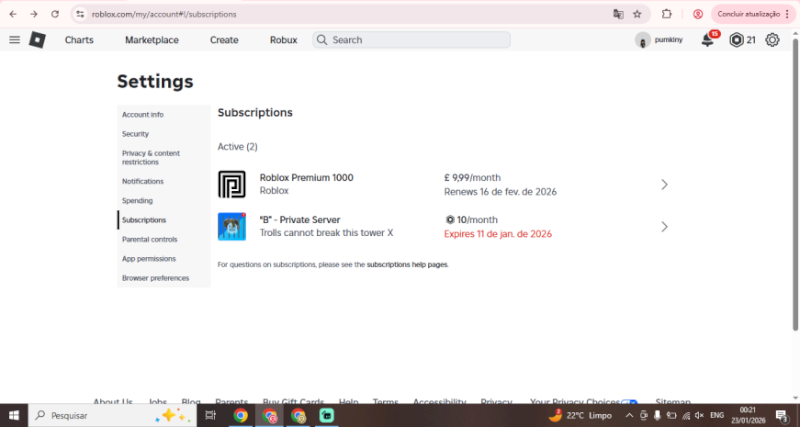This screenshot has width=800, height=427.
Task: Select Privacy & content restrictions
Action: tap(164, 158)
